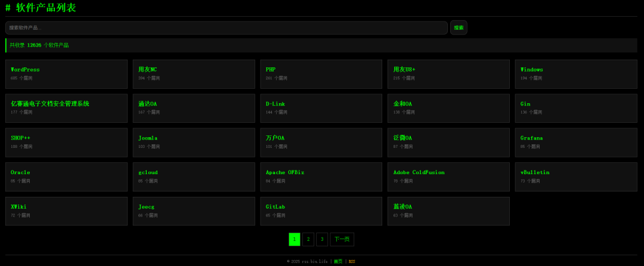Open the Apache OFBiz product card
The height and width of the screenshot is (266, 644).
pyautogui.click(x=321, y=177)
